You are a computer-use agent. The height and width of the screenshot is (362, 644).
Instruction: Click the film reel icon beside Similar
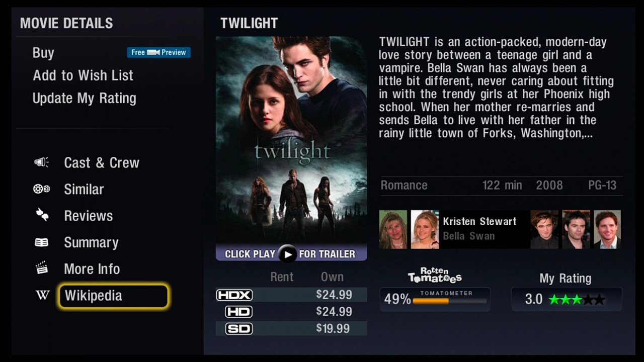(41, 189)
